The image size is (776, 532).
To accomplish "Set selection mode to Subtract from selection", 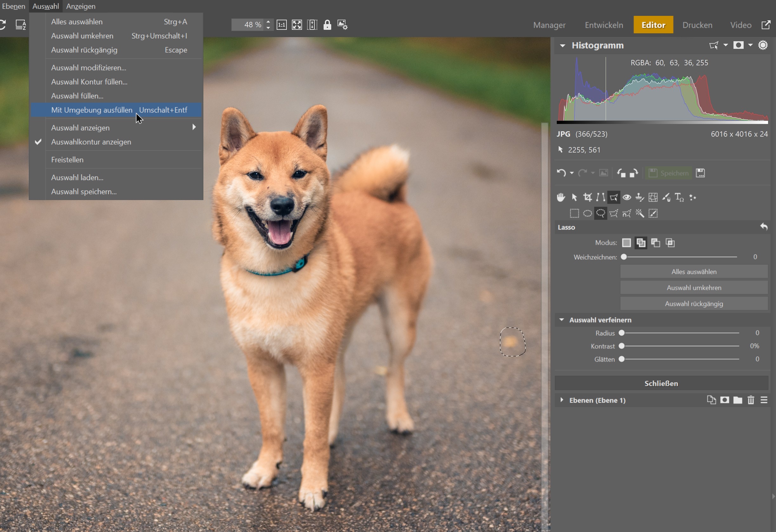I will tap(655, 243).
